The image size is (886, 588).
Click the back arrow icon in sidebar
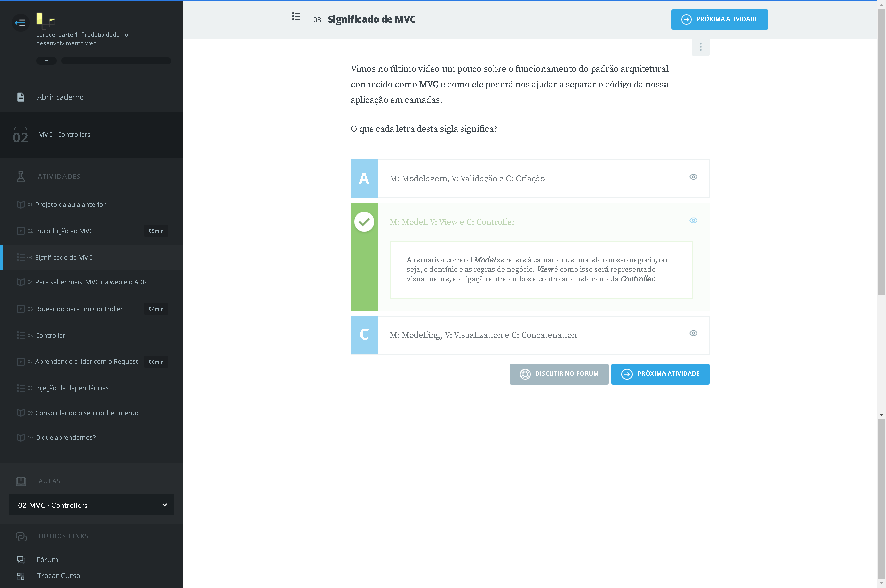click(20, 23)
